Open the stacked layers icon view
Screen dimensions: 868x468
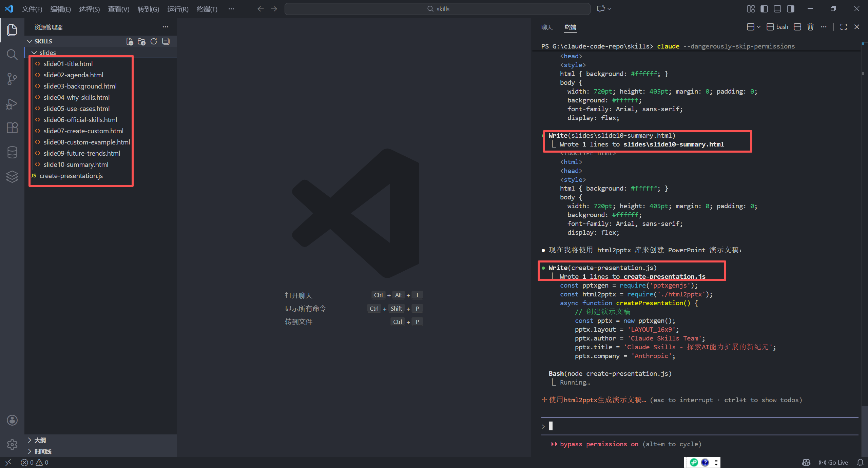coord(12,177)
